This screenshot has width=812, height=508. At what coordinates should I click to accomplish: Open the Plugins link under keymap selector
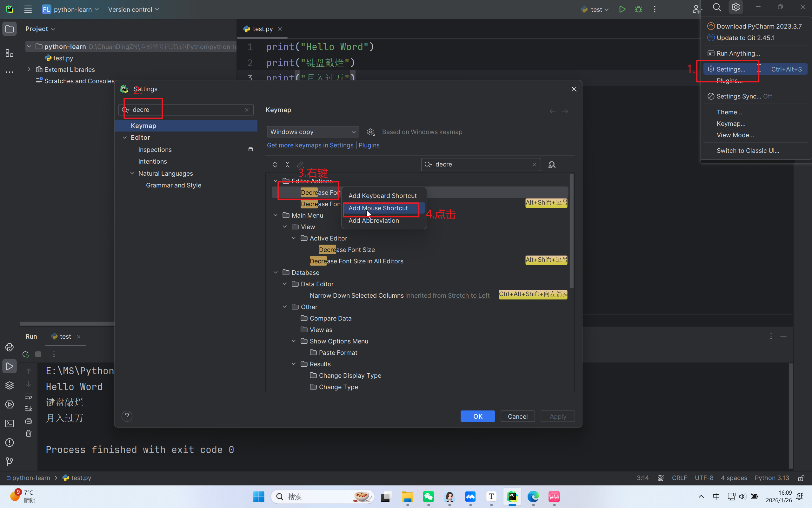369,145
